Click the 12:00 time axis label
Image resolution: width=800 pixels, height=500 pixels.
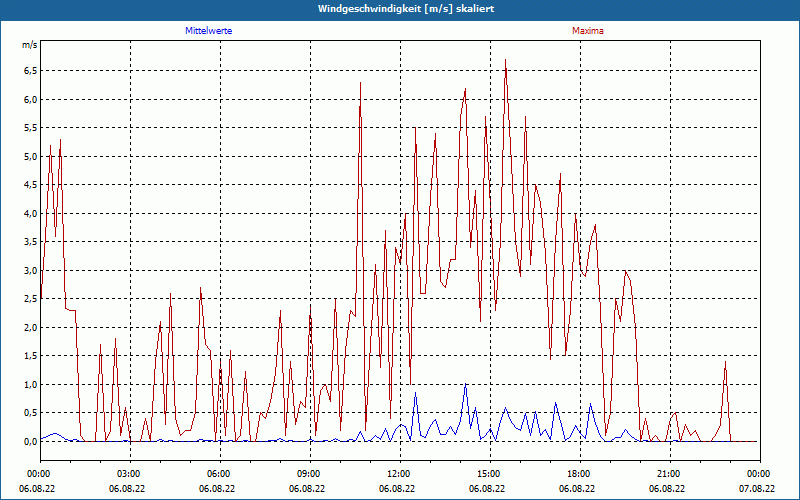tap(401, 474)
